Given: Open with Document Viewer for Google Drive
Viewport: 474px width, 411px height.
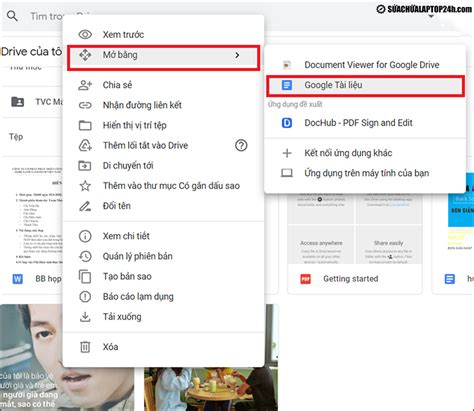Looking at the screenshot, I should click(x=365, y=65).
